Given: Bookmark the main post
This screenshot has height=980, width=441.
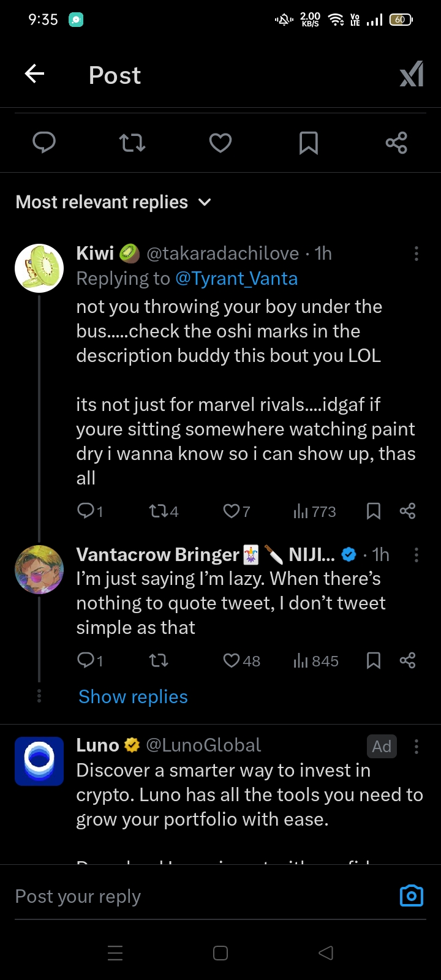Looking at the screenshot, I should pos(308,143).
